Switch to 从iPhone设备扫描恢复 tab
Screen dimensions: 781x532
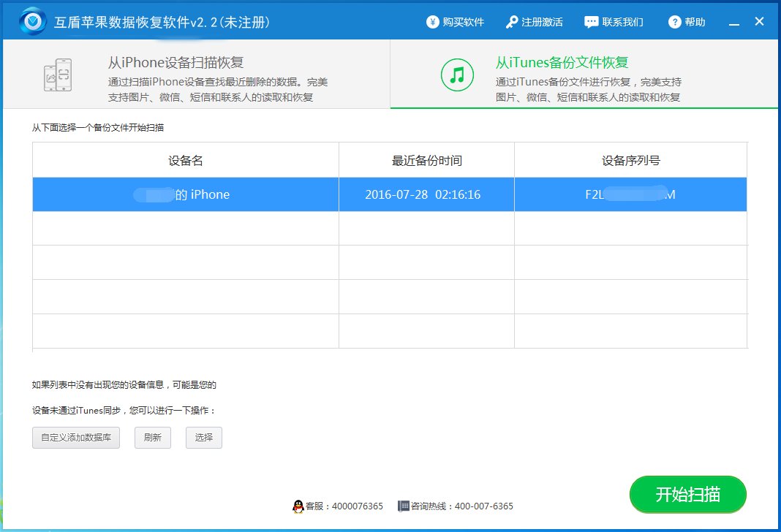196,74
